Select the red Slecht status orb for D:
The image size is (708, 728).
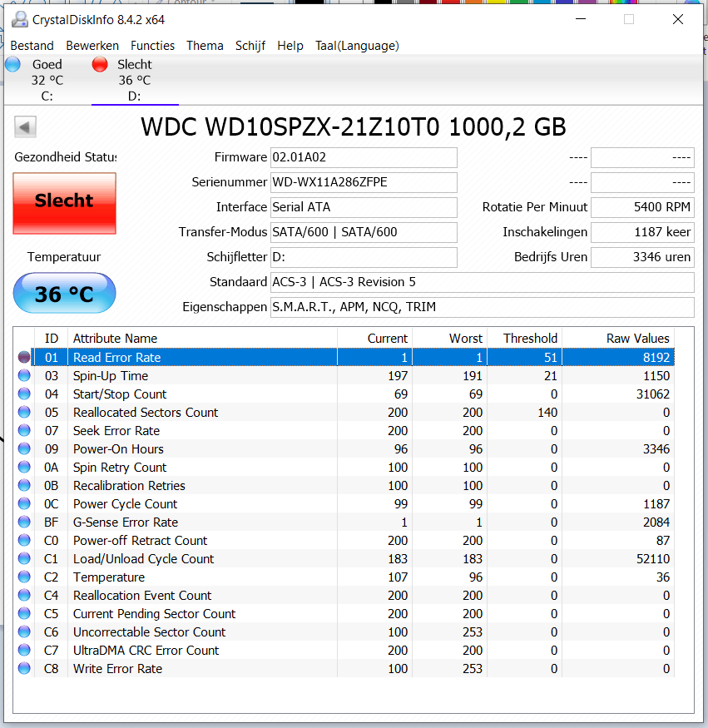[100, 64]
